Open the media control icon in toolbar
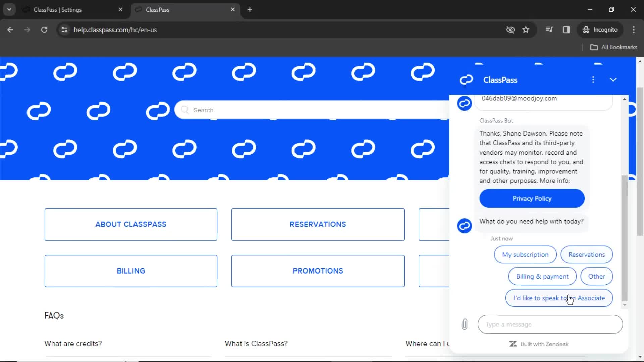644x362 pixels. point(549,30)
